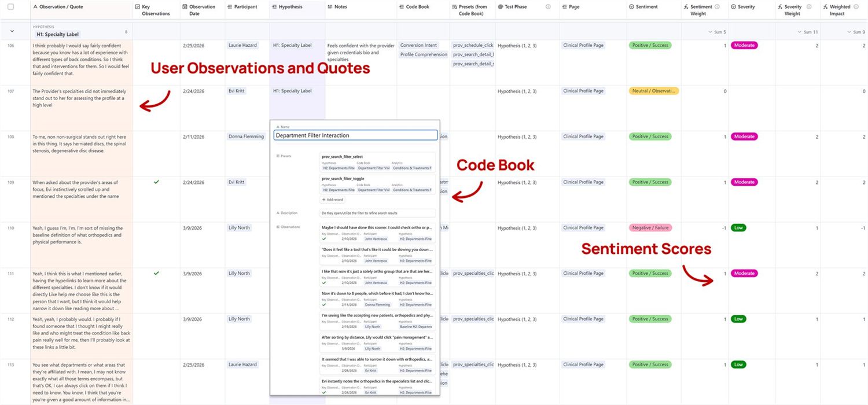Open Laurie Hazard participant chip in row 106
The image size is (868, 405).
click(241, 45)
